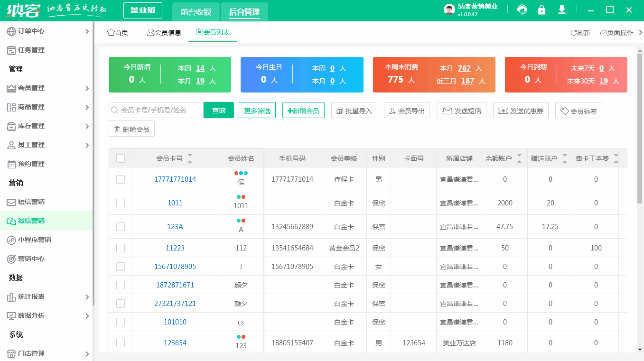The width and height of the screenshot is (644, 361).
Task: Check the select-all checkbox in table header
Action: pyautogui.click(x=120, y=158)
